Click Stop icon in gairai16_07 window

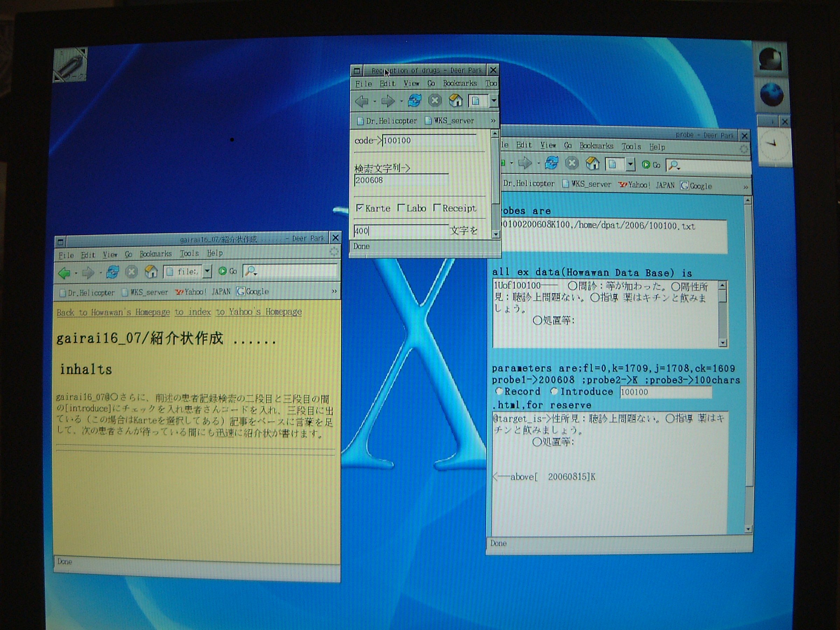131,272
